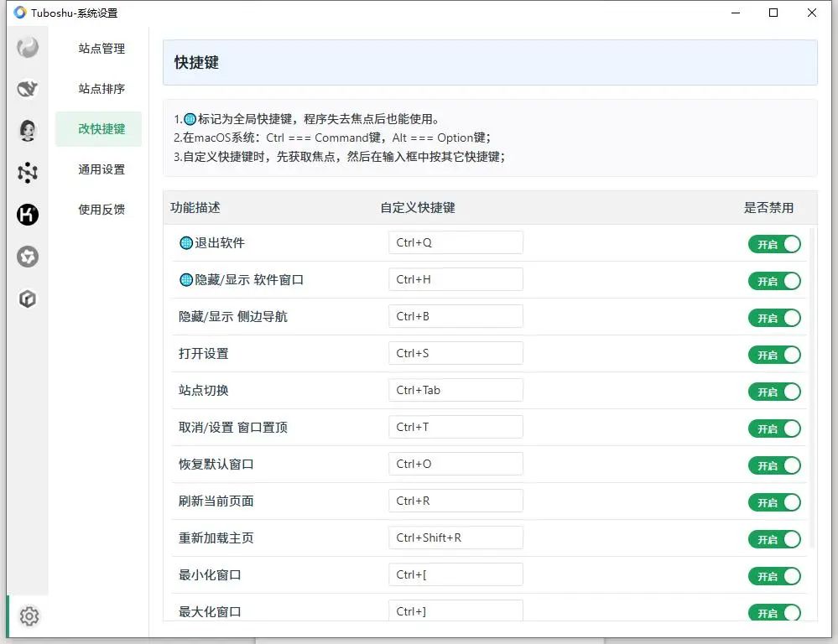Focus the Ctrl+R shortcut input

point(455,501)
